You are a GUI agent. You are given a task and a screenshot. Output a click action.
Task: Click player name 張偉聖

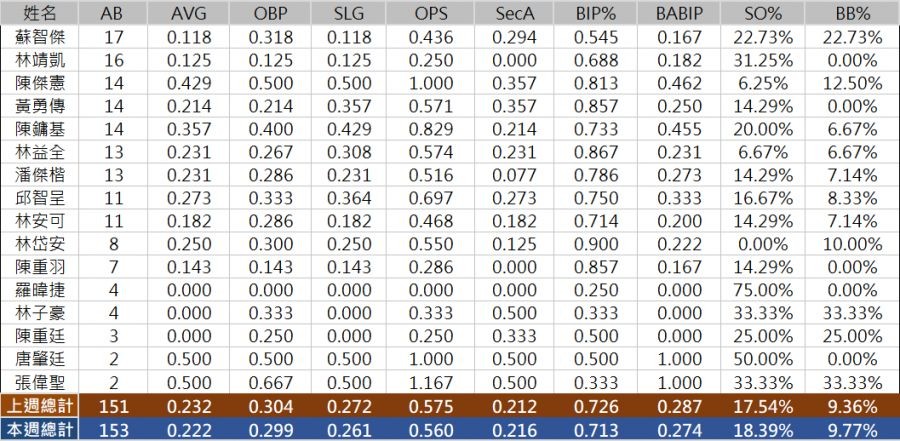click(38, 382)
